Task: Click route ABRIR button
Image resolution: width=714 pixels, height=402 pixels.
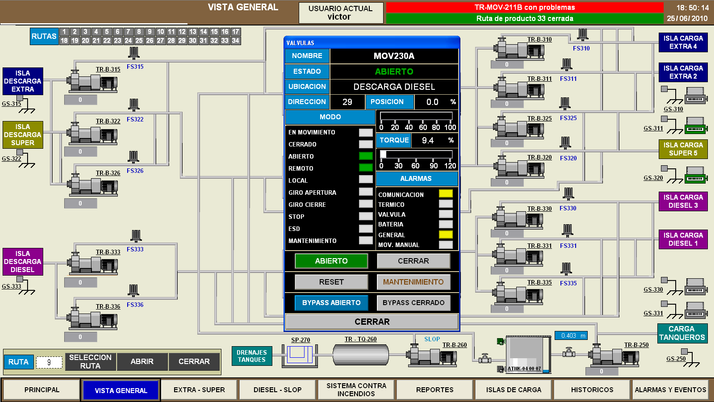Action: pos(142,361)
